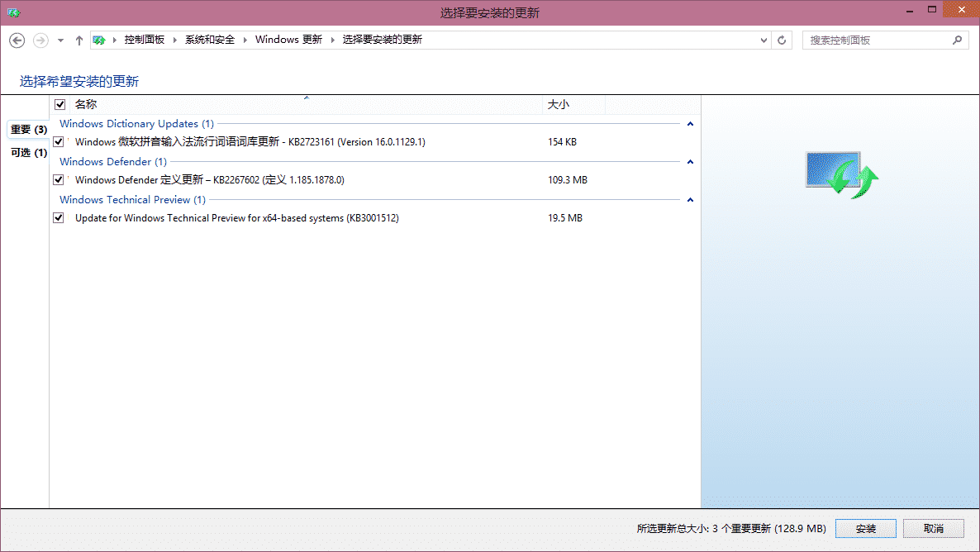Collapse the Windows Dictionary Updates group

pyautogui.click(x=690, y=124)
